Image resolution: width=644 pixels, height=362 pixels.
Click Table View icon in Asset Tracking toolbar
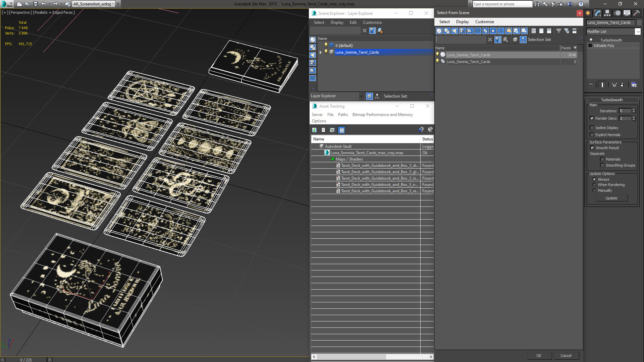[341, 130]
